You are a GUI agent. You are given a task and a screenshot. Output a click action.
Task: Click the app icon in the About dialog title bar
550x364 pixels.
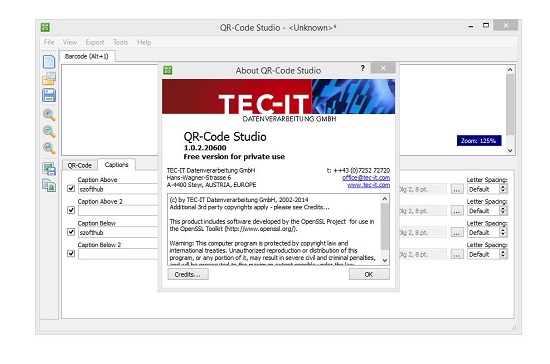coord(168,70)
